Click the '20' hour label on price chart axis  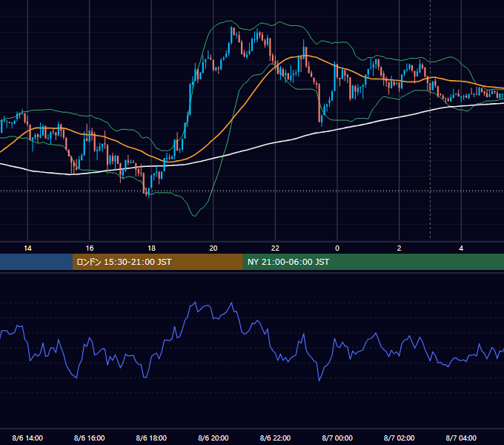[x=213, y=248]
